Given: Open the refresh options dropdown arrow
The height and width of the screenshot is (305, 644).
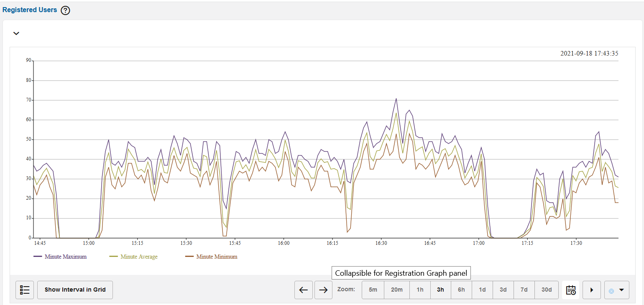Looking at the screenshot, I should [621, 290].
